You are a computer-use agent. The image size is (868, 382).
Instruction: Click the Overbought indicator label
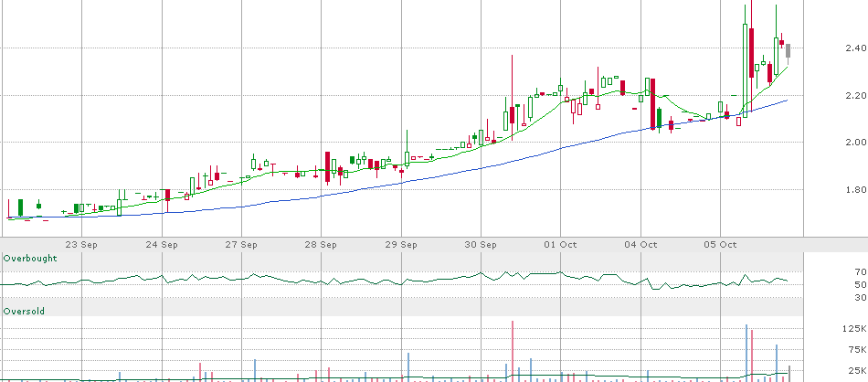coord(30,259)
